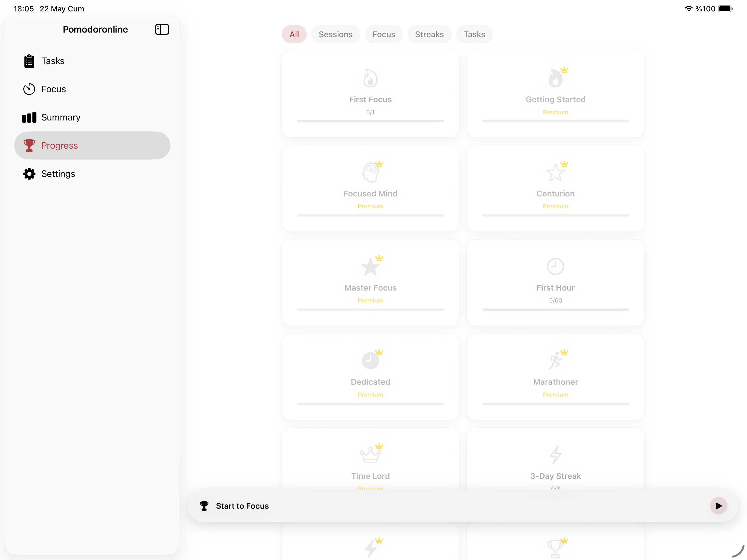Click the Getting Started flame icon

point(555,78)
